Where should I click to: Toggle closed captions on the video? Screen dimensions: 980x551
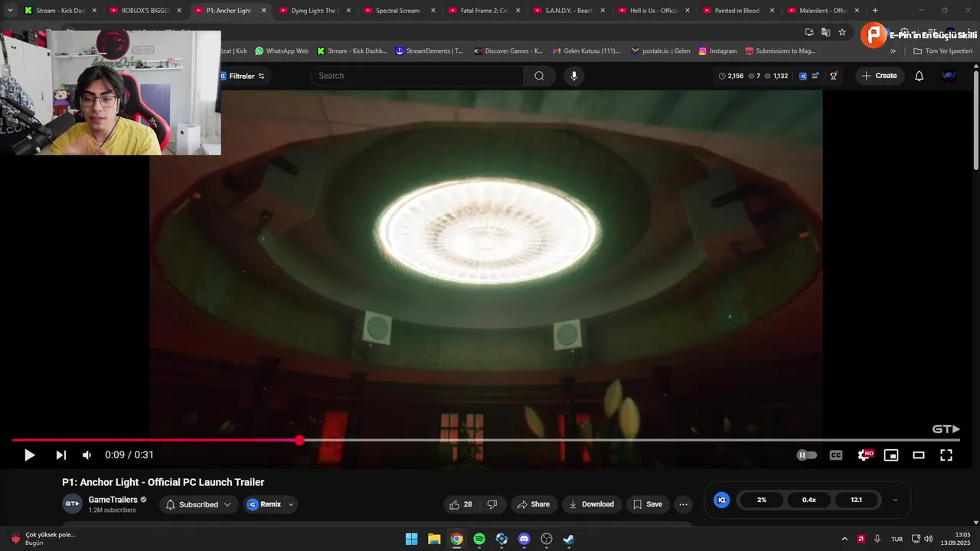click(836, 455)
